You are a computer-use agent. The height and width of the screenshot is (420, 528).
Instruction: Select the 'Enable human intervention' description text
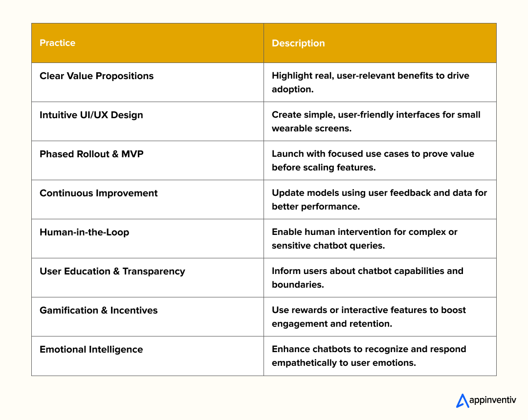point(364,239)
